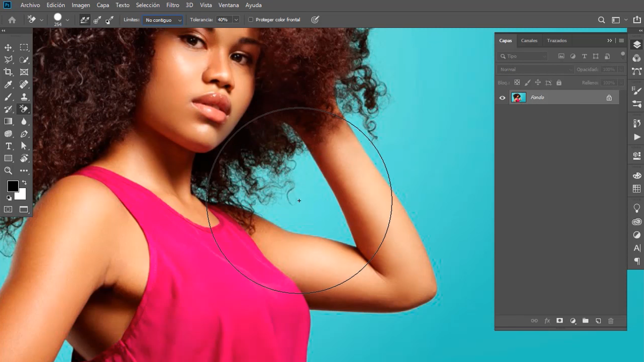Viewport: 644px width, 362px height.
Task: Create a new layer
Action: click(x=598, y=321)
